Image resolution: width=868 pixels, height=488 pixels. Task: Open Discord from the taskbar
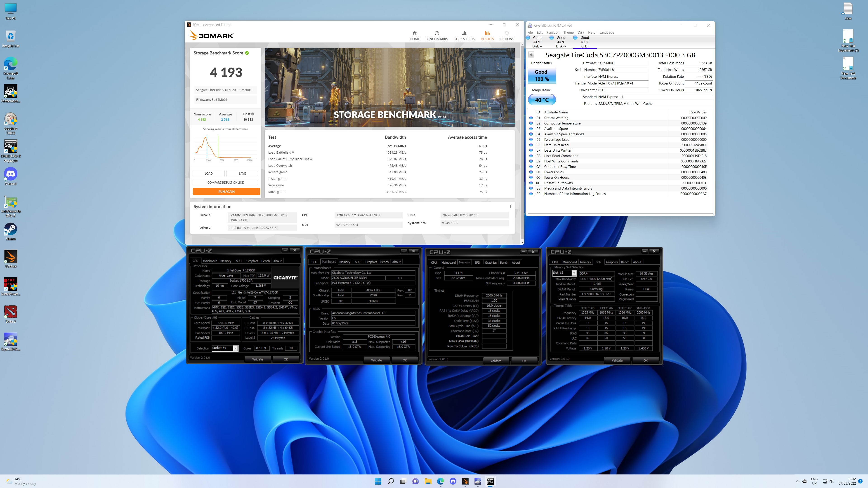click(453, 481)
